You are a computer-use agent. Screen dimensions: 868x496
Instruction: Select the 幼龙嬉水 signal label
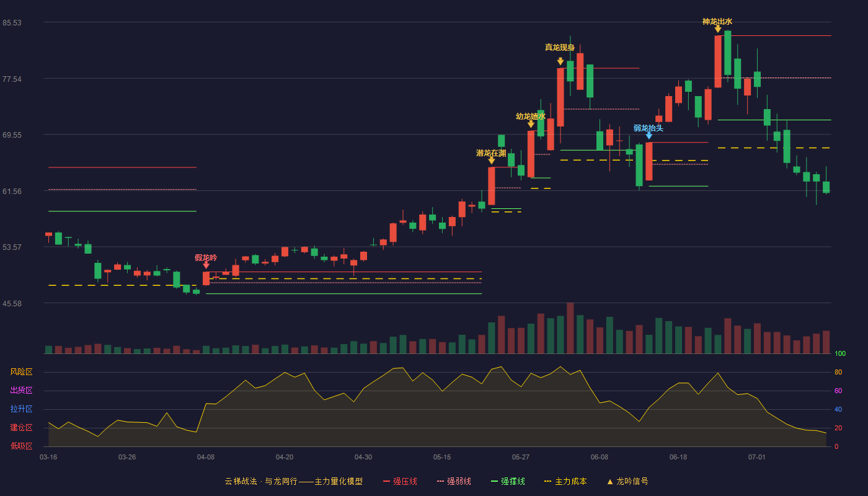531,116
